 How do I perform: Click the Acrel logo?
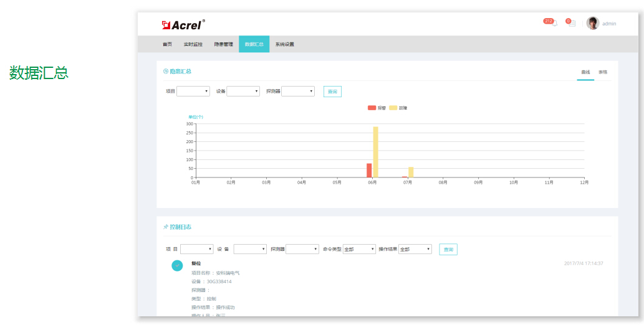click(183, 25)
